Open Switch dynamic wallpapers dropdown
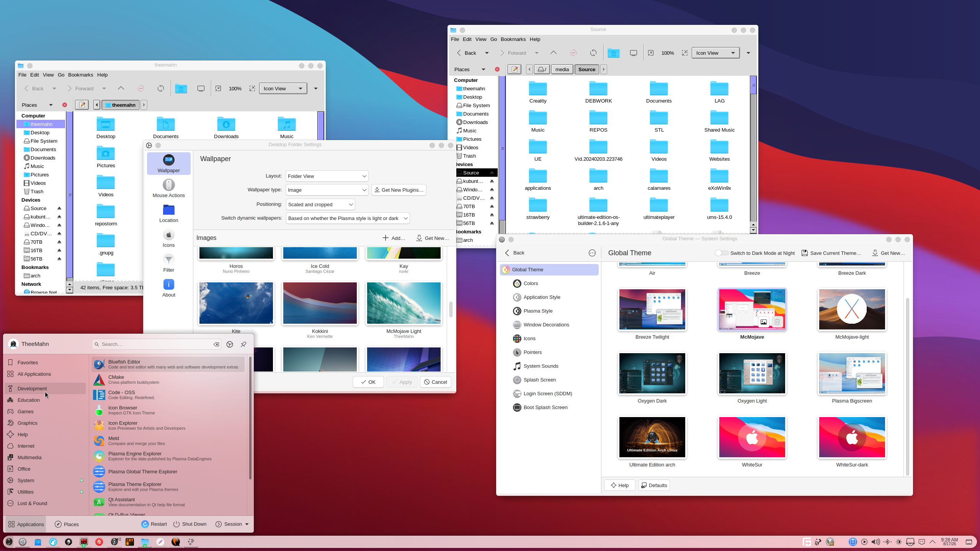This screenshot has width=980, height=551. (348, 218)
